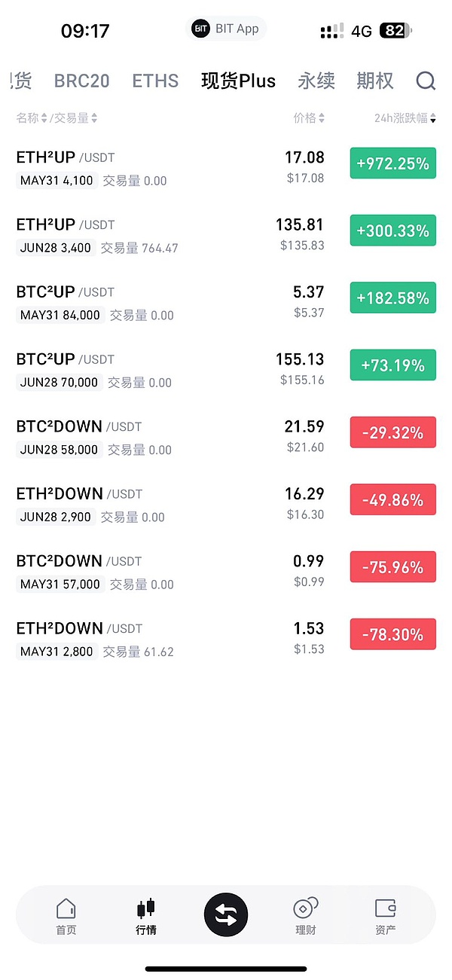Sort list by 名称 name
452x980 pixels.
click(x=32, y=118)
